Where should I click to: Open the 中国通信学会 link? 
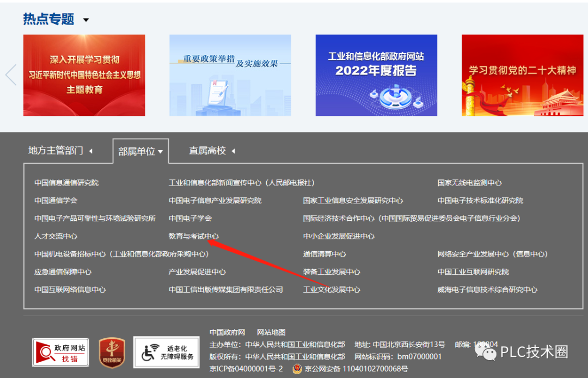(x=56, y=201)
